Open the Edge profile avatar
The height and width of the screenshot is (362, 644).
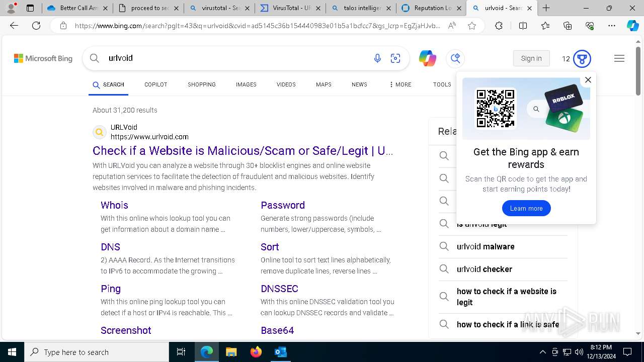point(11,8)
